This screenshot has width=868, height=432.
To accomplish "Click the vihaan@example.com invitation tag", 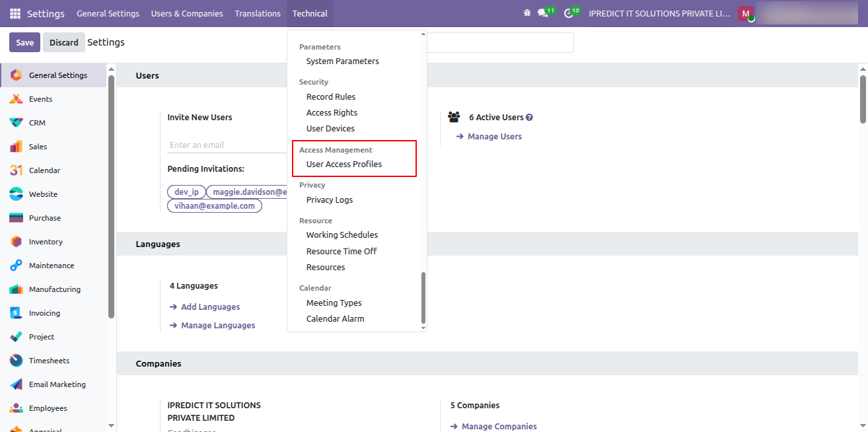I will click(x=215, y=206).
